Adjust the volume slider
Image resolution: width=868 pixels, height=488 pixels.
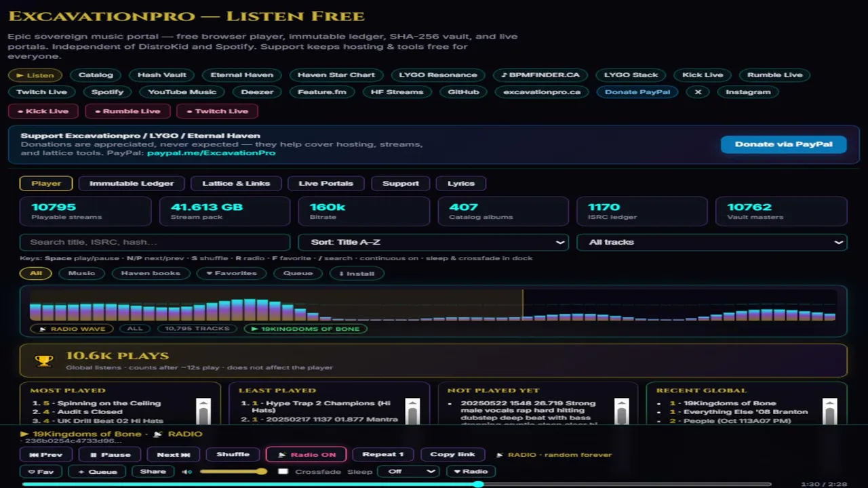point(233,471)
